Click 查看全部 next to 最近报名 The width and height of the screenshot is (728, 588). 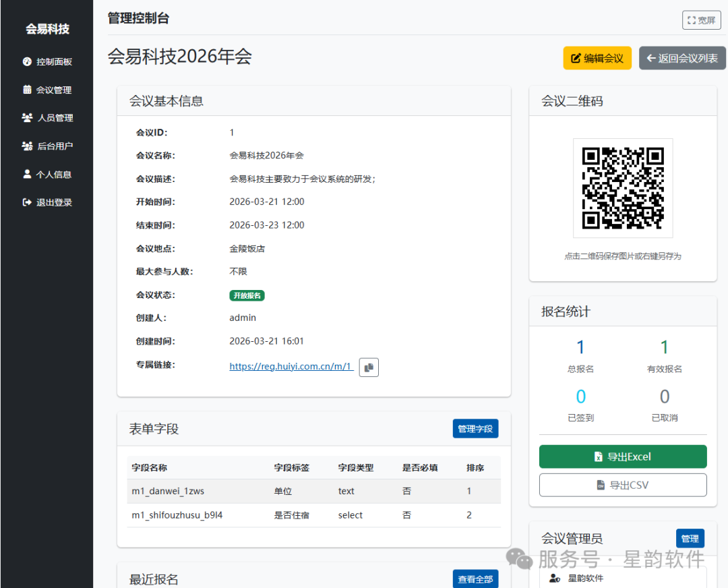click(x=475, y=579)
